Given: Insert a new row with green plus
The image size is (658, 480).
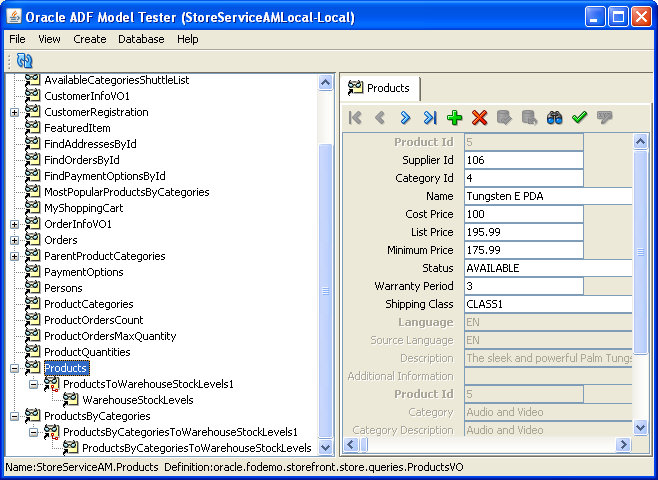Looking at the screenshot, I should click(x=454, y=118).
